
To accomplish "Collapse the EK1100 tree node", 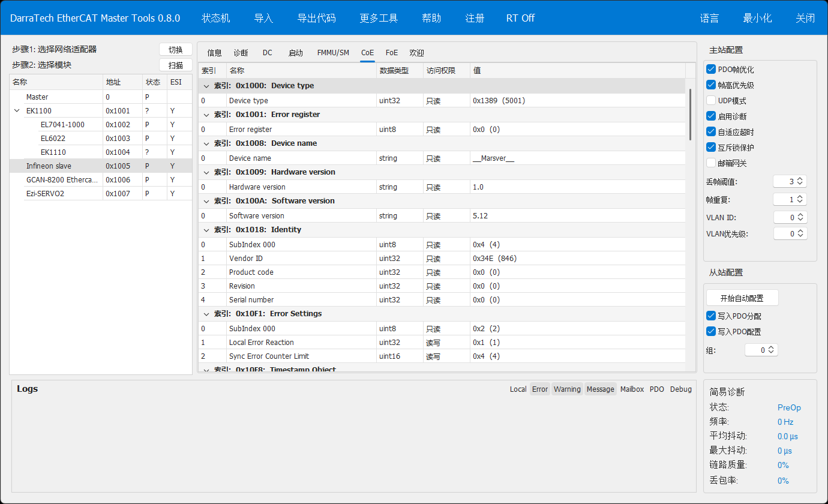I will coord(17,111).
